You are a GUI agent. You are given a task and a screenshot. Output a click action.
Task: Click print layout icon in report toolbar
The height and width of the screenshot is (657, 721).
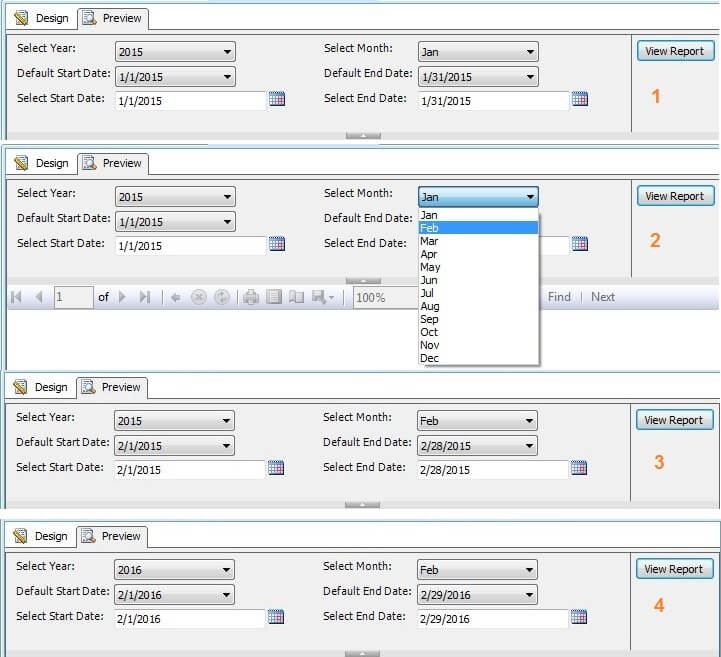click(x=274, y=297)
